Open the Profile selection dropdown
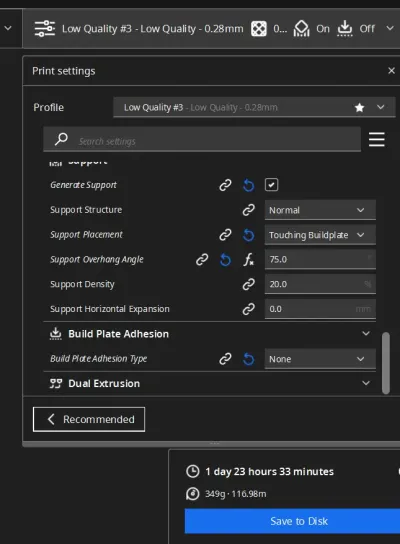Viewport: 400px width, 544px height. pyautogui.click(x=254, y=107)
